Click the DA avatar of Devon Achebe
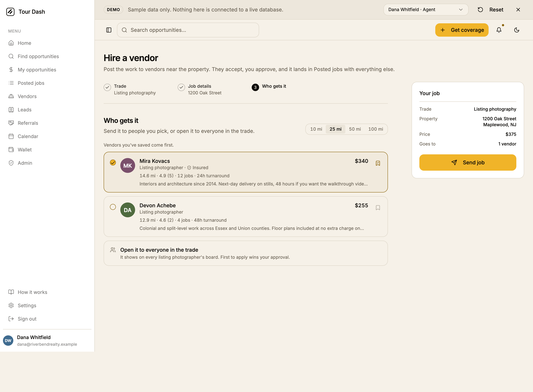This screenshot has height=392, width=533. [x=128, y=210]
